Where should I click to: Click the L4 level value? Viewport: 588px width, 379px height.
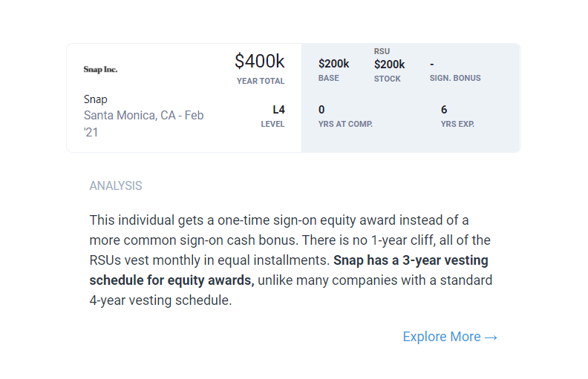(278, 110)
